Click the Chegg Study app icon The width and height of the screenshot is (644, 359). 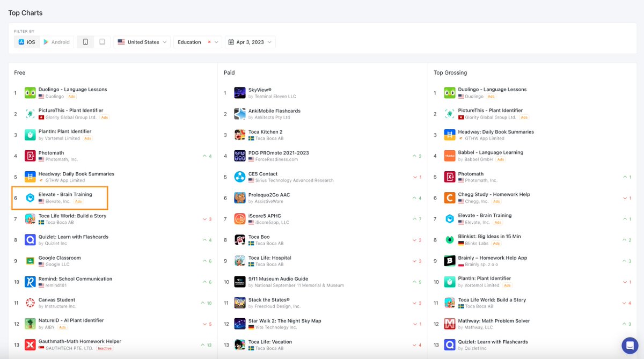click(450, 198)
